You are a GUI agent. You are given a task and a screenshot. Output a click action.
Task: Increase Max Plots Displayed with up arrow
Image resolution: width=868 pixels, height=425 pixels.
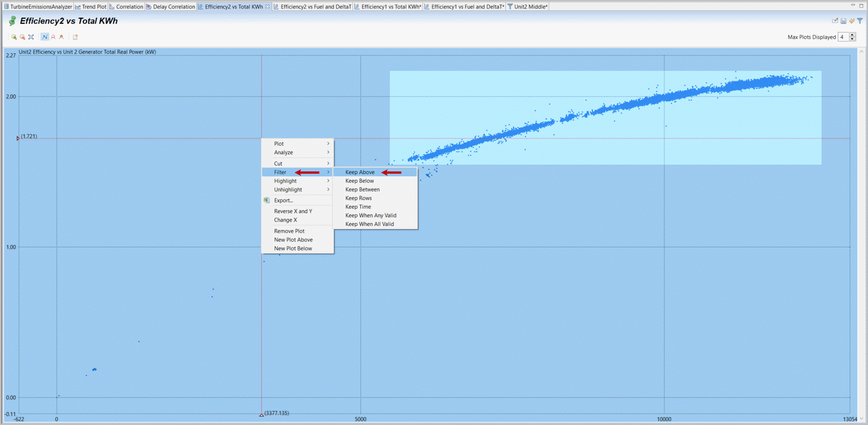[852, 35]
